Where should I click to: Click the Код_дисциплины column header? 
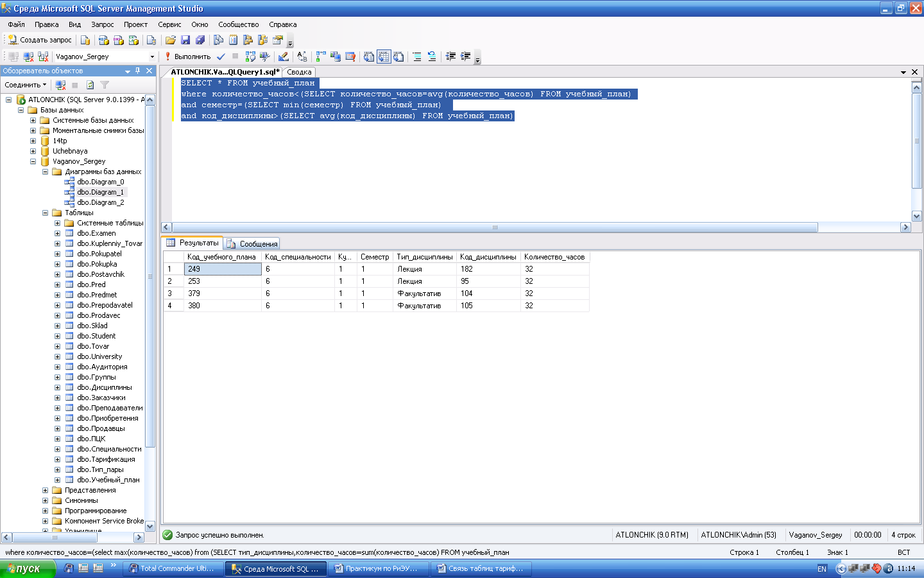tap(488, 257)
